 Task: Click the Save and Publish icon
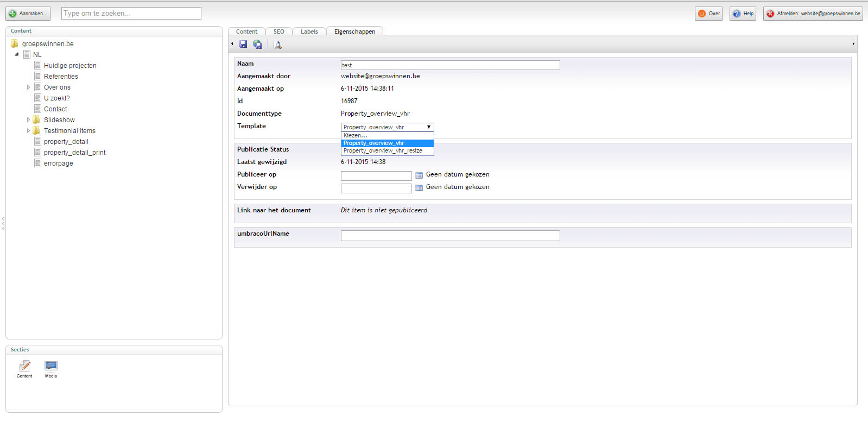coord(257,45)
